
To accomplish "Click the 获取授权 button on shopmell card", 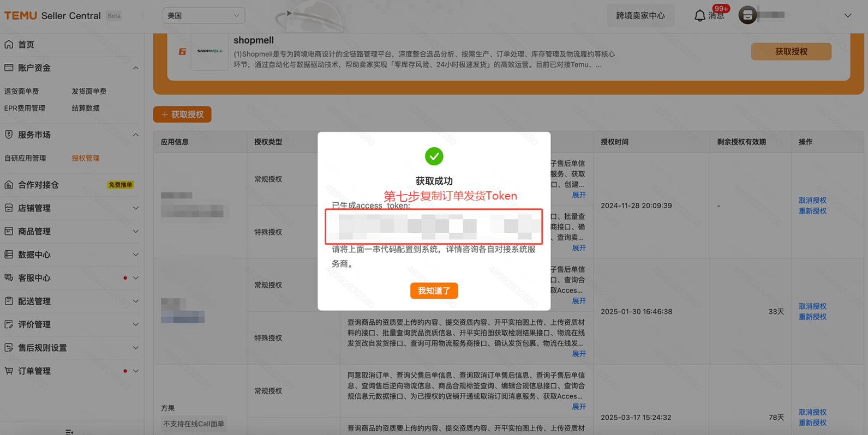I will click(x=791, y=51).
